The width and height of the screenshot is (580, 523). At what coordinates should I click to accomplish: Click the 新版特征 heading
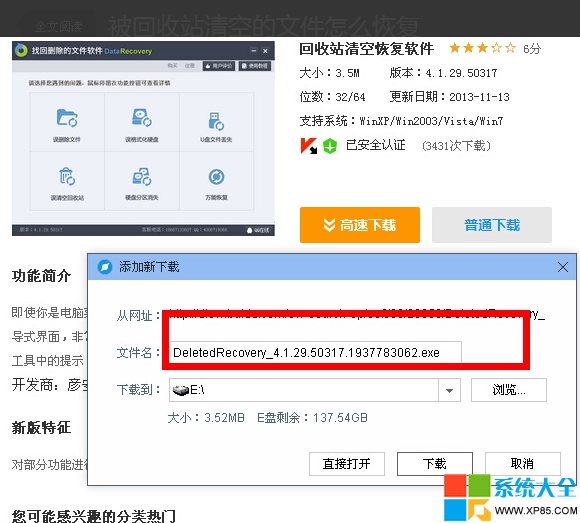coord(41,428)
